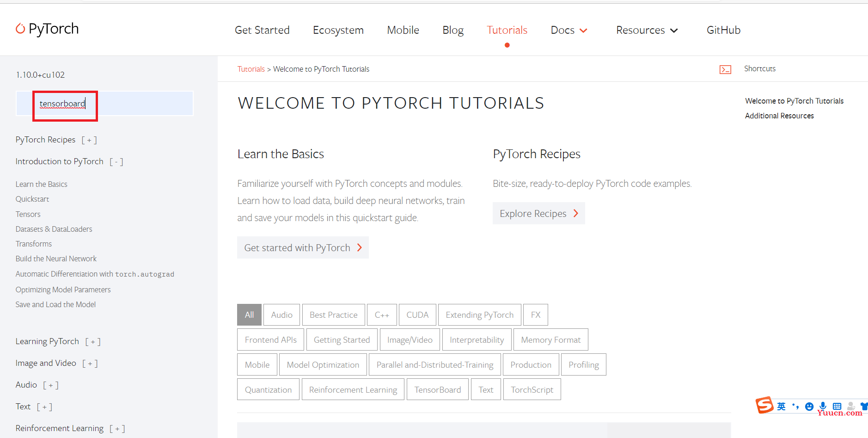Image resolution: width=868 pixels, height=438 pixels.
Task: Open the Tensors sidebar link
Action: 28,214
